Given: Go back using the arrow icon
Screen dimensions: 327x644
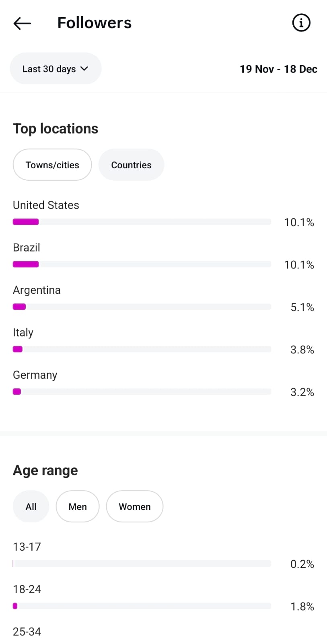Looking at the screenshot, I should (22, 23).
